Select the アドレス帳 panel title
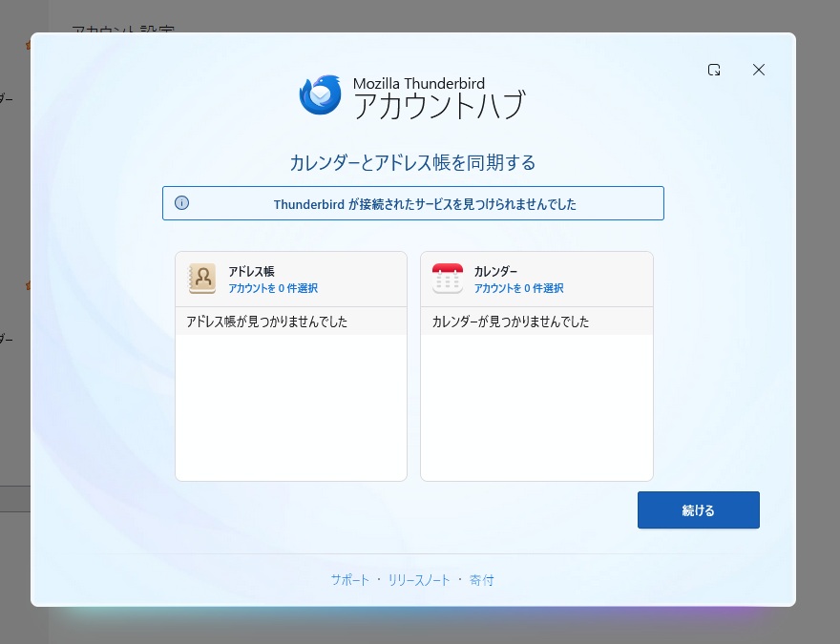 pos(251,271)
